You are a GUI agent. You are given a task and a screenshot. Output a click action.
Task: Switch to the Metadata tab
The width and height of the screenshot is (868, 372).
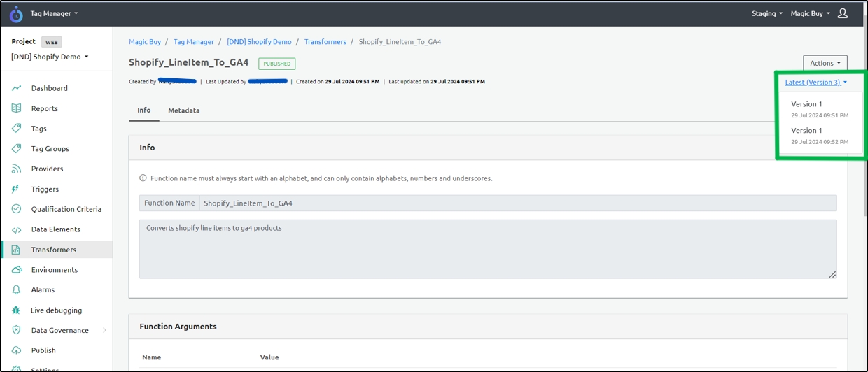pos(183,110)
